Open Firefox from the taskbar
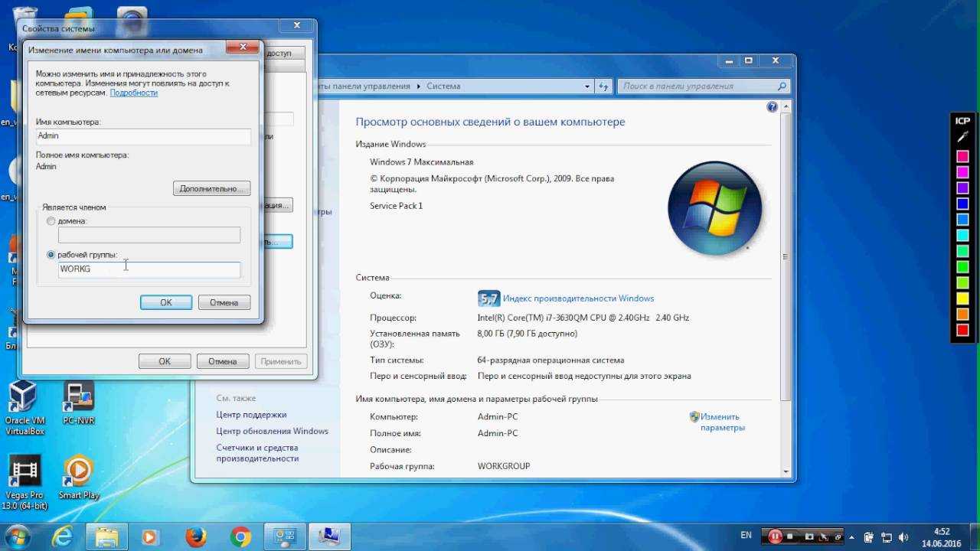The width and height of the screenshot is (980, 551). coord(195,536)
